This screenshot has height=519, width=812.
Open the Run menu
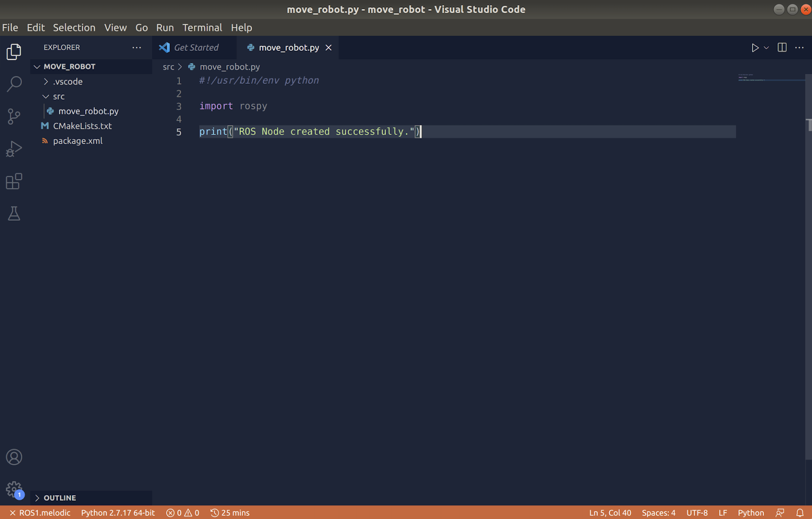tap(165, 27)
